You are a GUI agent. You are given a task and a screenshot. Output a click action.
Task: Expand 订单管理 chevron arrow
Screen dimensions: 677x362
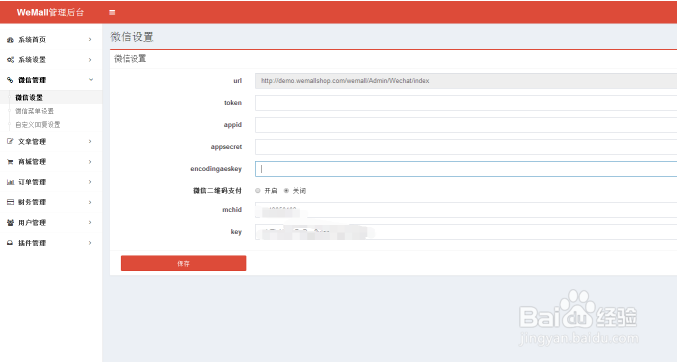(x=90, y=182)
